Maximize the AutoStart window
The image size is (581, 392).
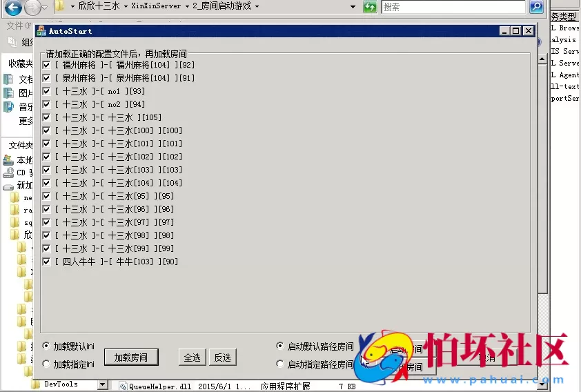(x=515, y=31)
